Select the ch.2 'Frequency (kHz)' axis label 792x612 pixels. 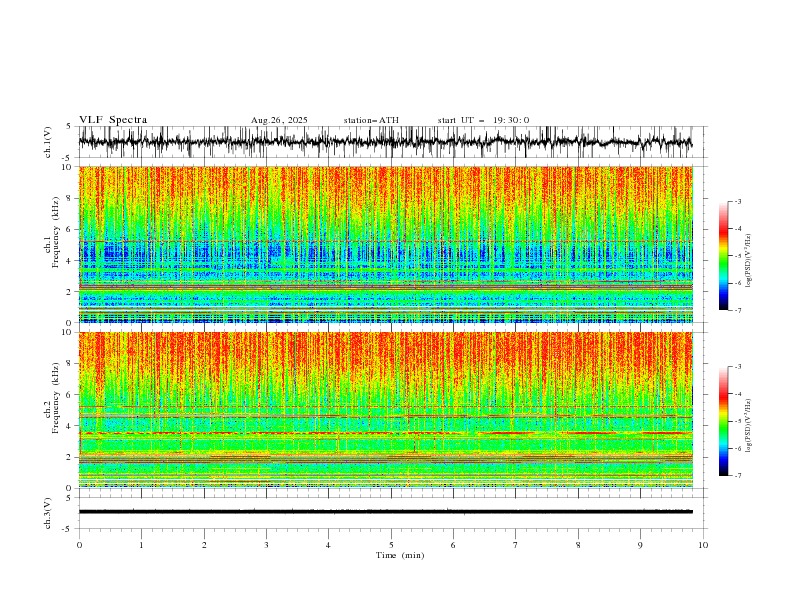coord(57,397)
